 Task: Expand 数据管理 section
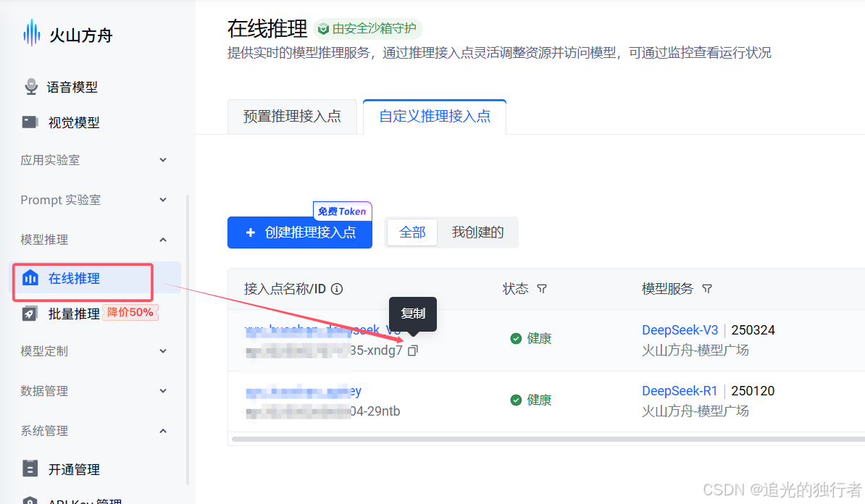163,391
